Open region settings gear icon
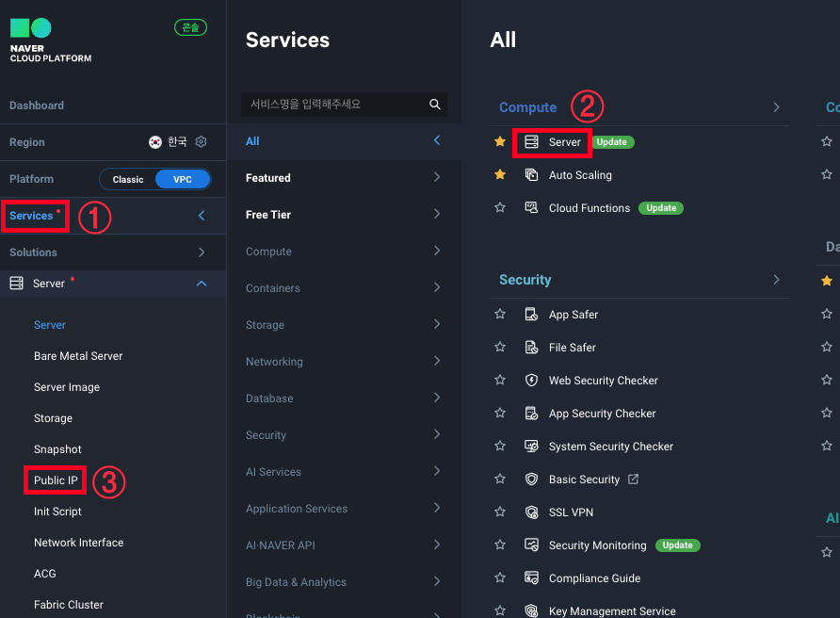The image size is (840, 618). 201,141
